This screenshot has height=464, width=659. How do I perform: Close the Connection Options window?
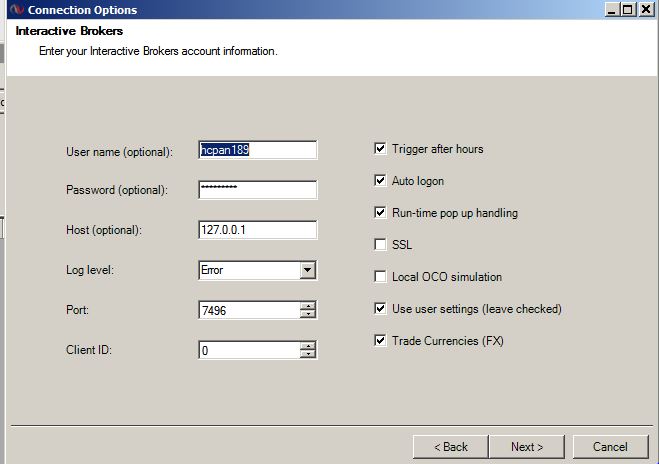[x=646, y=9]
